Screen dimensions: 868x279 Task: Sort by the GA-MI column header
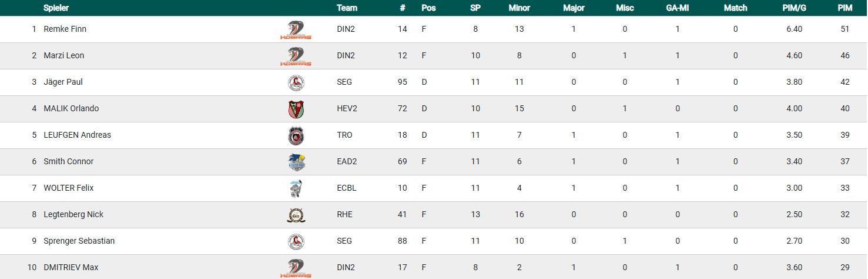coord(677,8)
